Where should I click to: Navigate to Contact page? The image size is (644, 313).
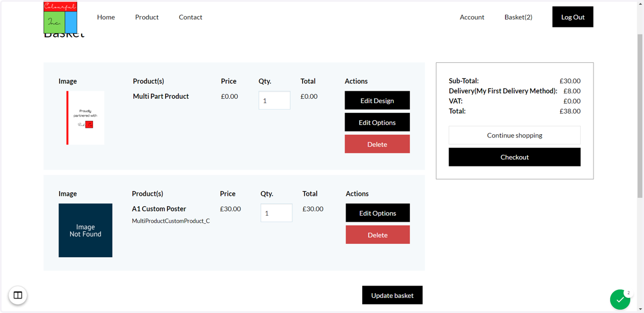191,17
